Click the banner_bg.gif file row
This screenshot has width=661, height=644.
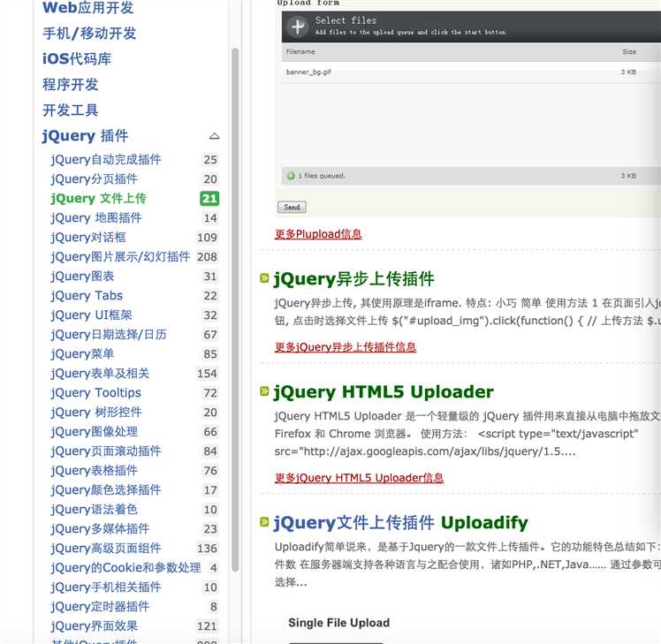click(x=471, y=72)
